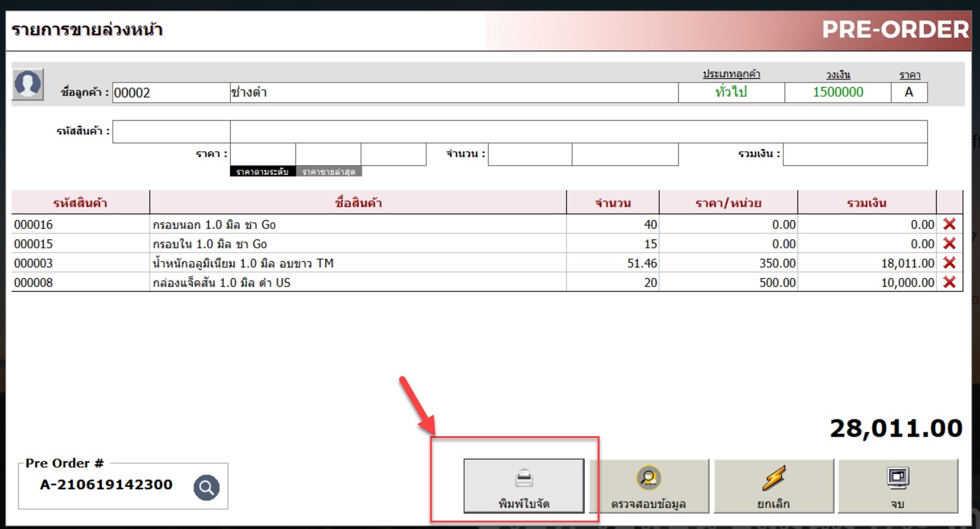Switch to ราคาขายล่าสุด tab

click(x=329, y=172)
